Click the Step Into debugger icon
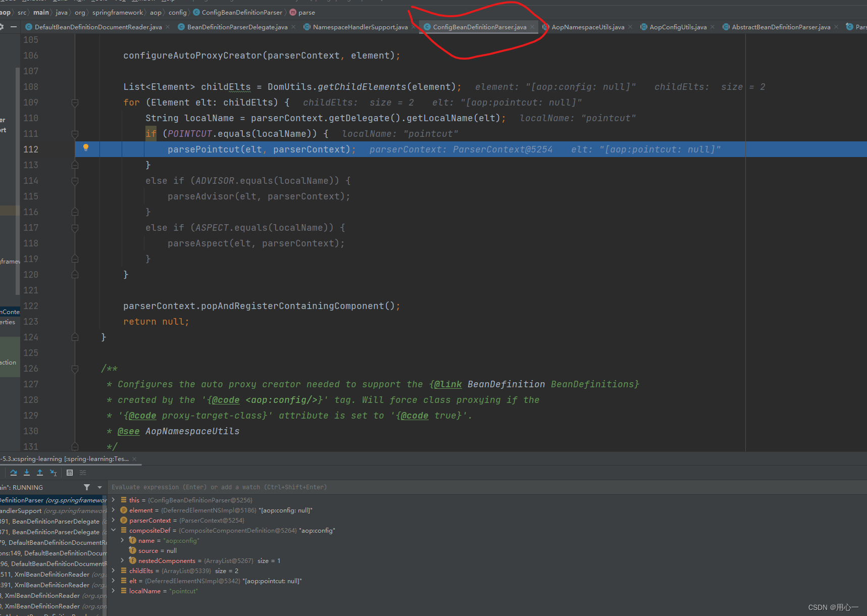The image size is (867, 616). point(27,473)
